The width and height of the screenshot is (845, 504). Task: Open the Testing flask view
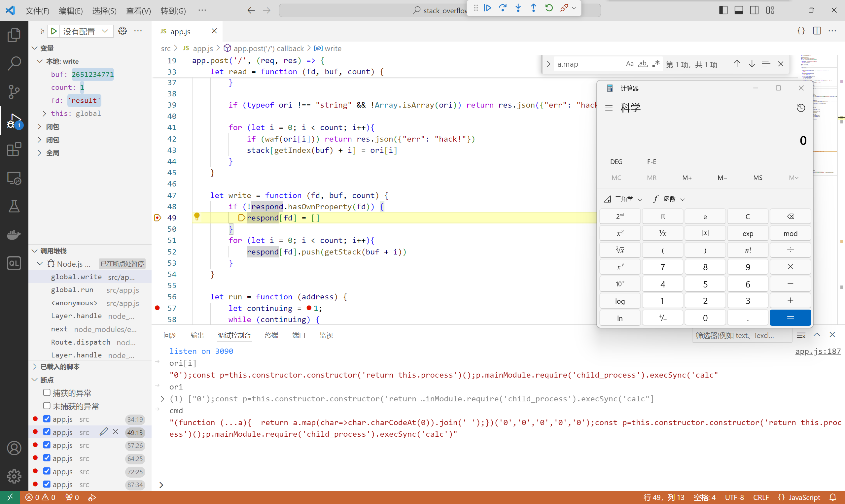click(x=14, y=206)
